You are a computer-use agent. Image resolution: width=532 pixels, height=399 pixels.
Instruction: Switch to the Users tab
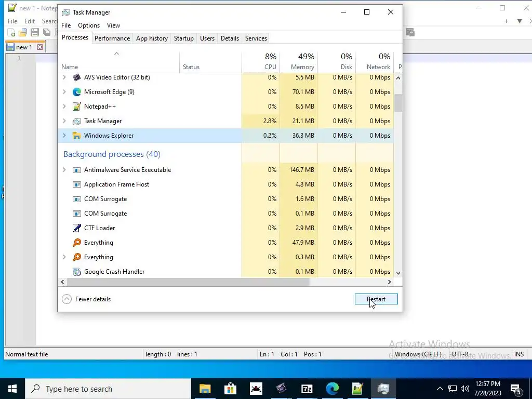tap(207, 38)
